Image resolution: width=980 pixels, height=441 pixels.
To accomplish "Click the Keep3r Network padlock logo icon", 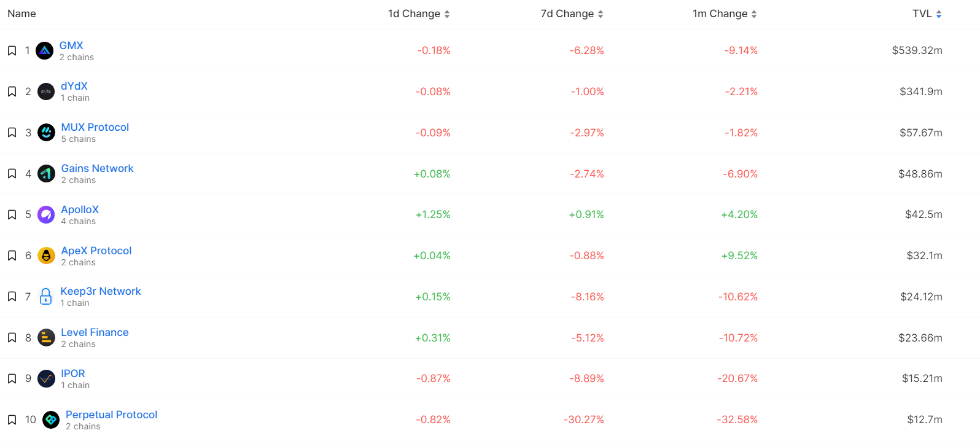I will point(45,297).
